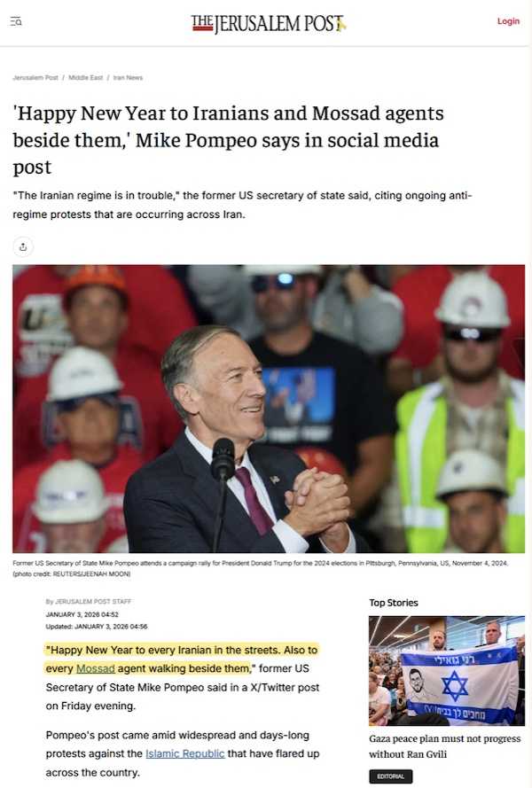Open the Top Stories flag thumbnail
This screenshot has height=788, width=532.
(x=447, y=670)
